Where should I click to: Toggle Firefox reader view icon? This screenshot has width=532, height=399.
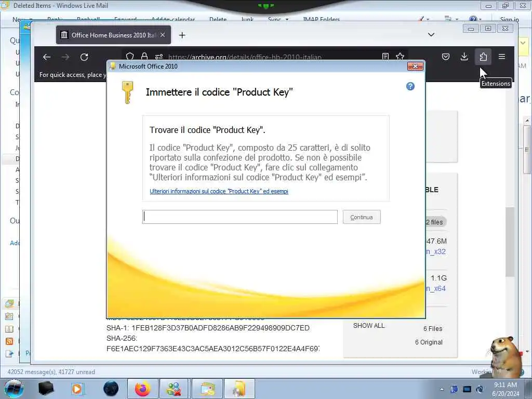385,56
